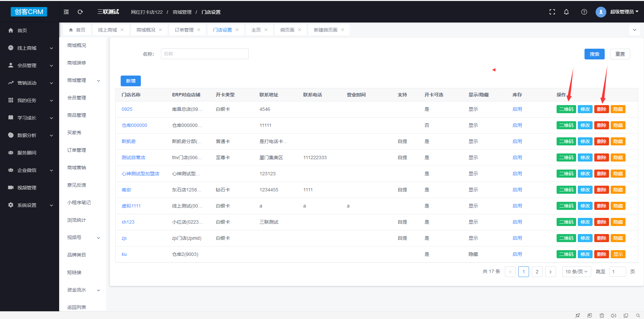Click the refresh icon in header
The width and height of the screenshot is (644, 319).
pyautogui.click(x=80, y=12)
